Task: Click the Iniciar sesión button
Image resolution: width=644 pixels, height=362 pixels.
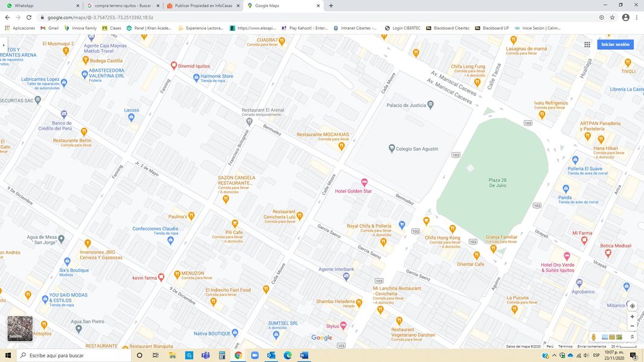Action: point(615,44)
